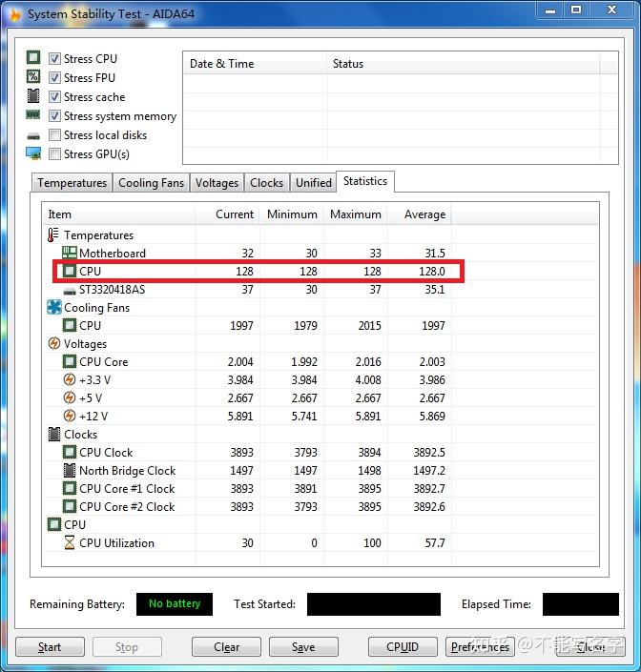Enable the Stress local disks checkbox
Image resolution: width=641 pixels, height=672 pixels.
tap(54, 135)
